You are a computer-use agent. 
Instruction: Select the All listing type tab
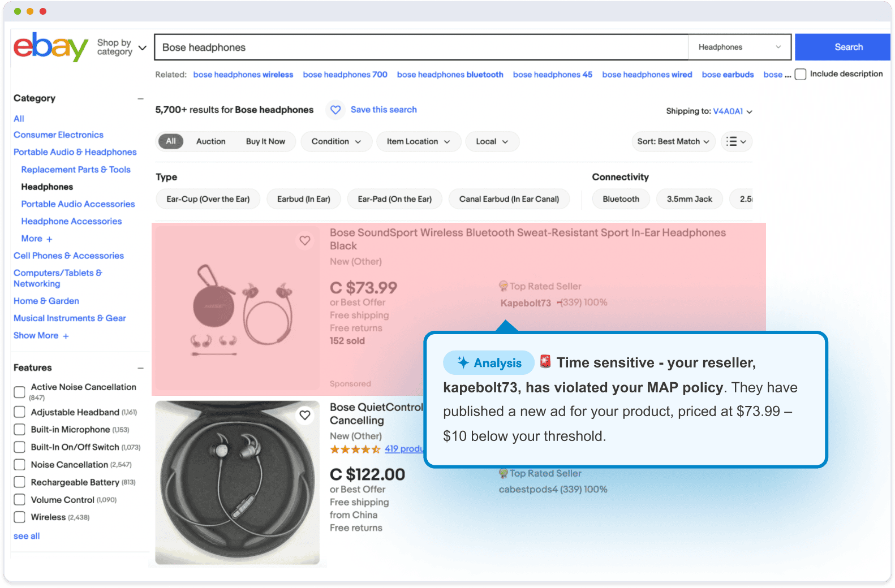[x=171, y=141]
